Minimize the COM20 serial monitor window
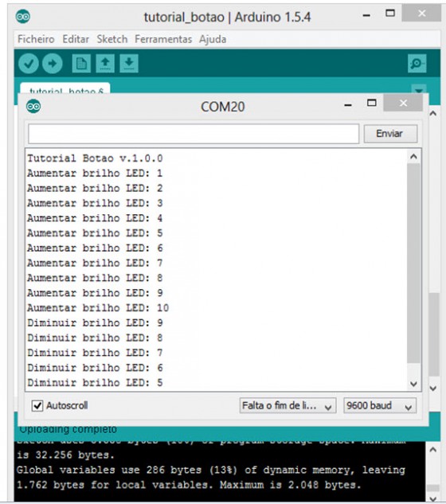The image size is (446, 504). 348,105
